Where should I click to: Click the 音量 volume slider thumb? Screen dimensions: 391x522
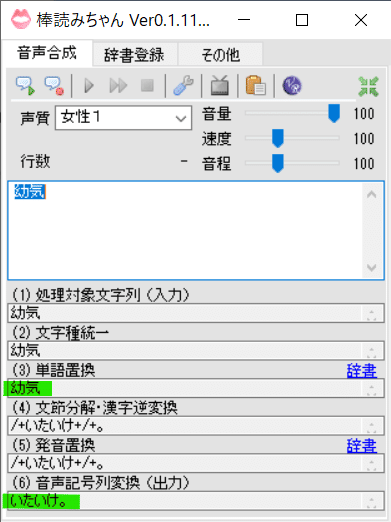pyautogui.click(x=334, y=113)
